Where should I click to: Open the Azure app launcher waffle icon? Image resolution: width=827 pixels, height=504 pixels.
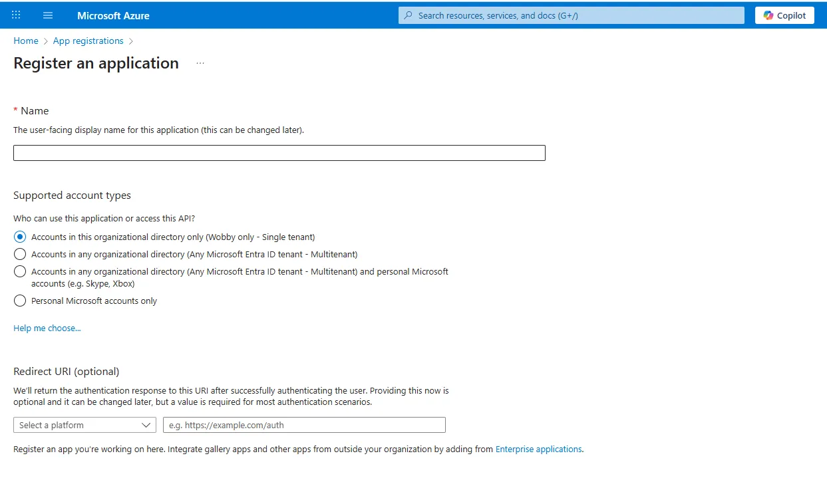click(x=16, y=15)
